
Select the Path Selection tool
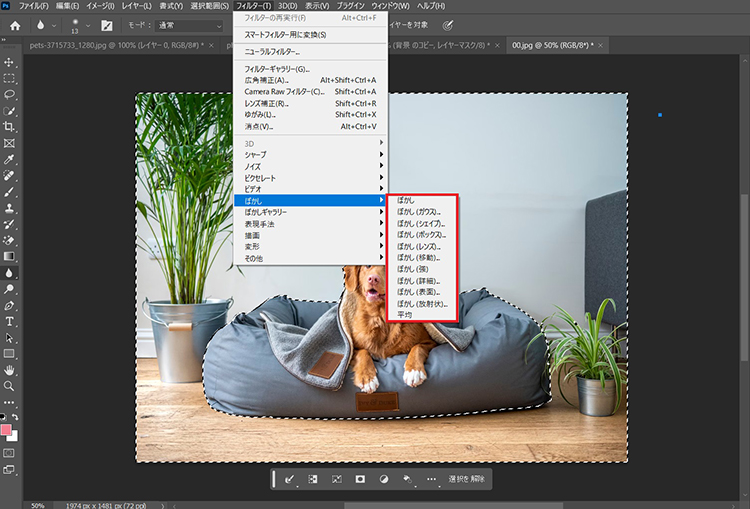(x=9, y=338)
